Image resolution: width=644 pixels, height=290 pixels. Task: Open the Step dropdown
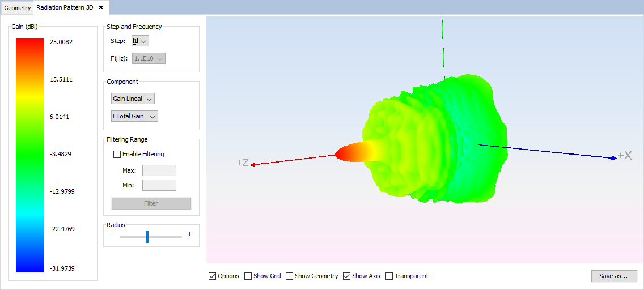click(x=140, y=41)
